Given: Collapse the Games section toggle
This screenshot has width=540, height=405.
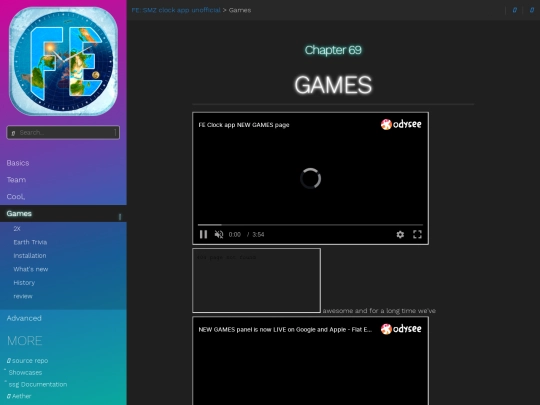Looking at the screenshot, I should [120, 217].
